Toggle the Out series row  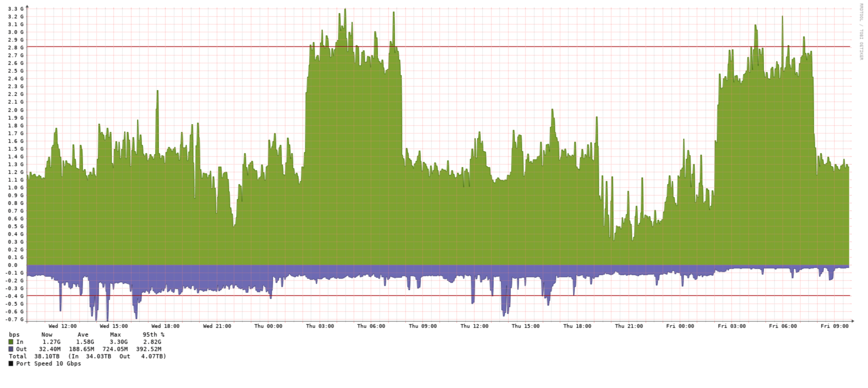[x=21, y=349]
